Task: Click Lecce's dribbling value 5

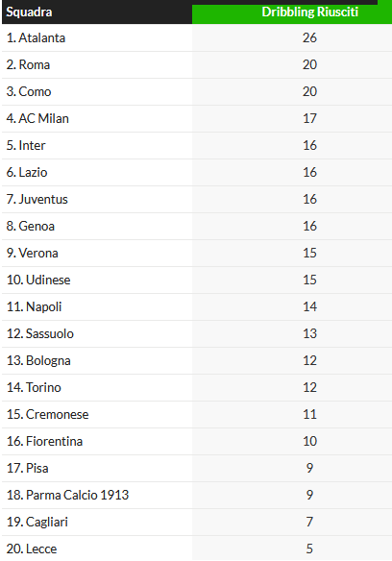Action: (309, 549)
